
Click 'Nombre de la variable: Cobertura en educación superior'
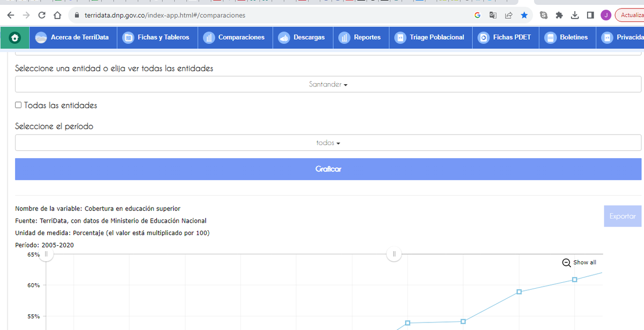coord(98,208)
